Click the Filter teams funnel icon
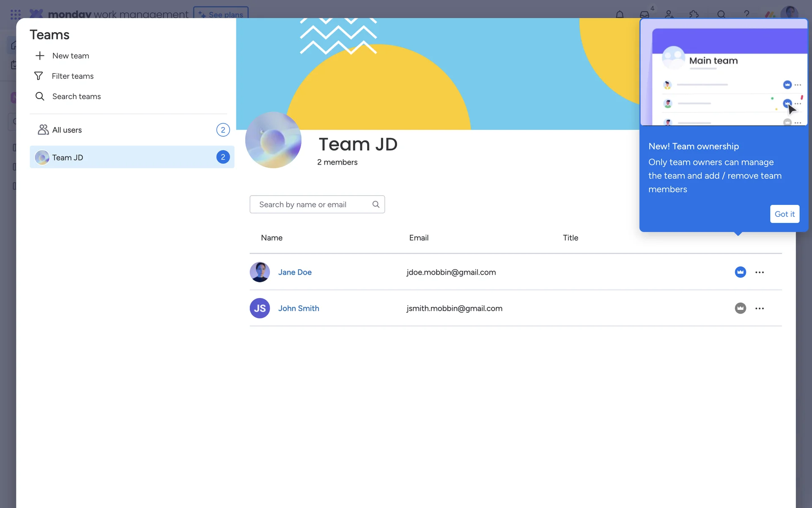Viewport: 812px width, 508px height. [38, 76]
